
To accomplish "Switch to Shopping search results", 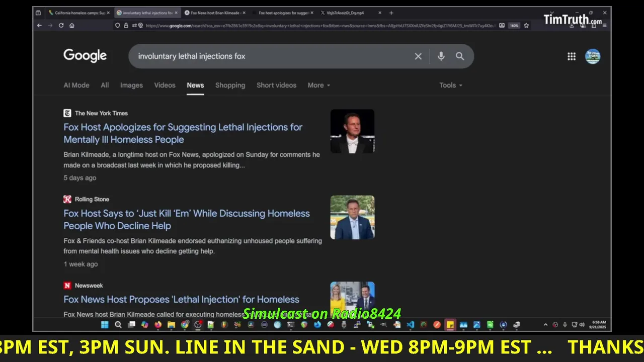I will (230, 85).
